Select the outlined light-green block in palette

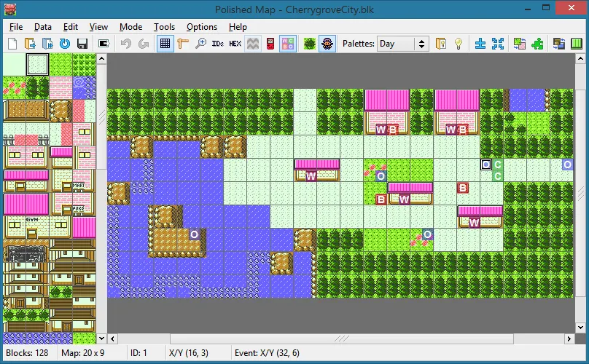point(38,65)
